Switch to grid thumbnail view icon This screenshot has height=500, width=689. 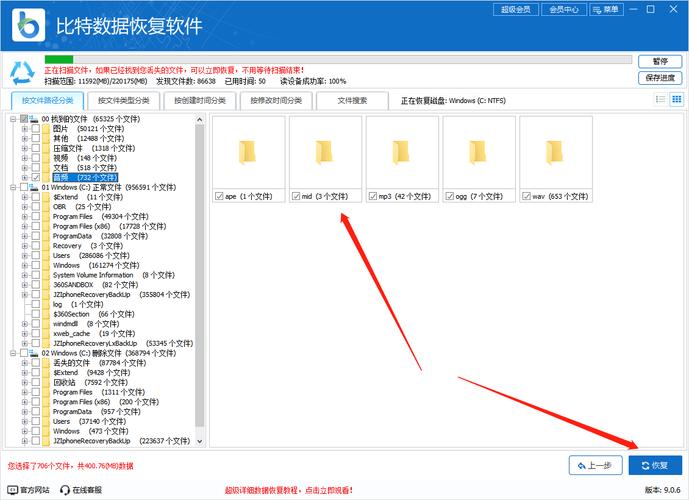point(677,99)
